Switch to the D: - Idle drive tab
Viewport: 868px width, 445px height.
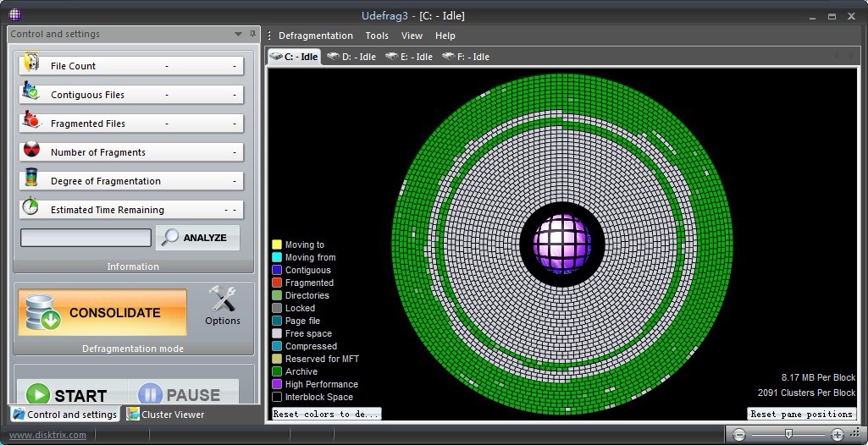click(x=351, y=57)
